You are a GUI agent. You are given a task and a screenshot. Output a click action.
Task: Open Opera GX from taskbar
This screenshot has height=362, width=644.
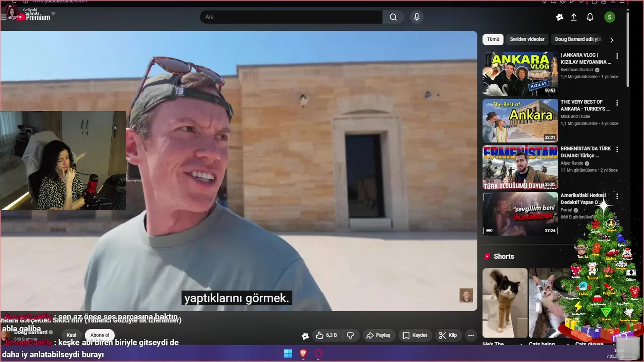point(318,354)
